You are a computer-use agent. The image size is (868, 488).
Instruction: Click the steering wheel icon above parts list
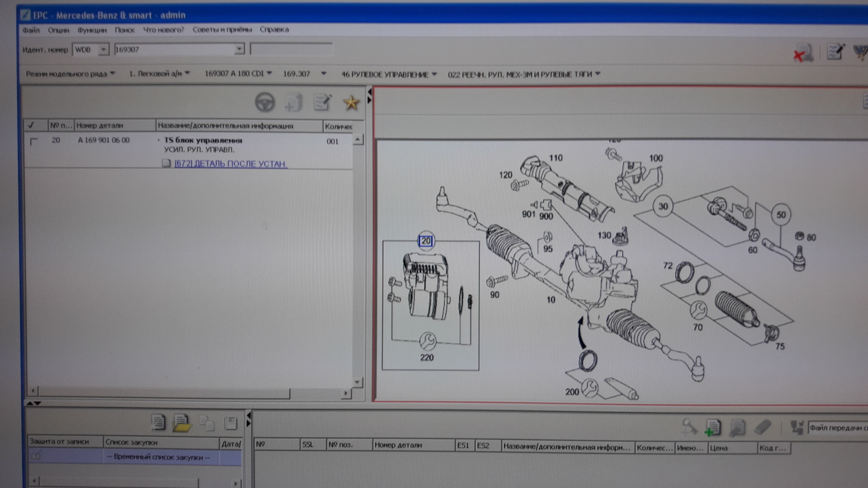click(265, 102)
